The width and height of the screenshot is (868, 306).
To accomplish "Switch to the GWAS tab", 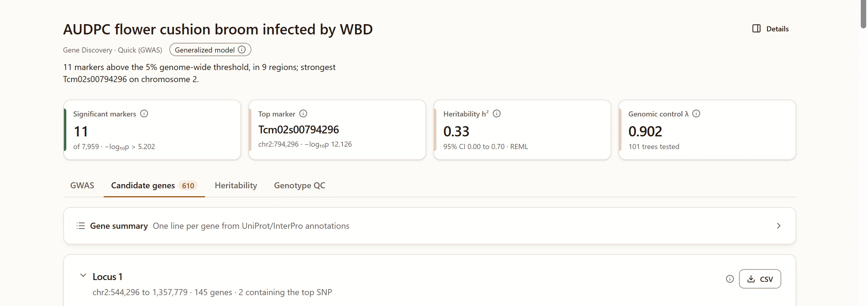I will (x=82, y=185).
